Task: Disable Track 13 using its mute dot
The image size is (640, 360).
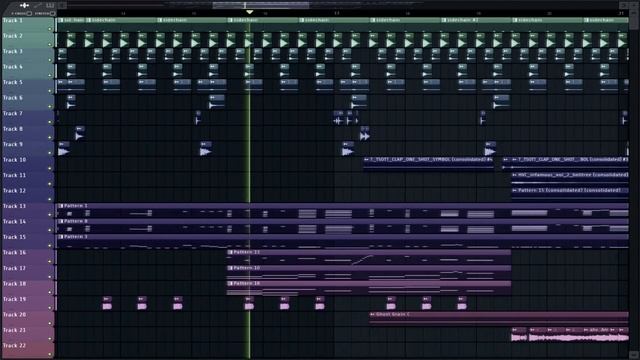Action: click(50, 215)
